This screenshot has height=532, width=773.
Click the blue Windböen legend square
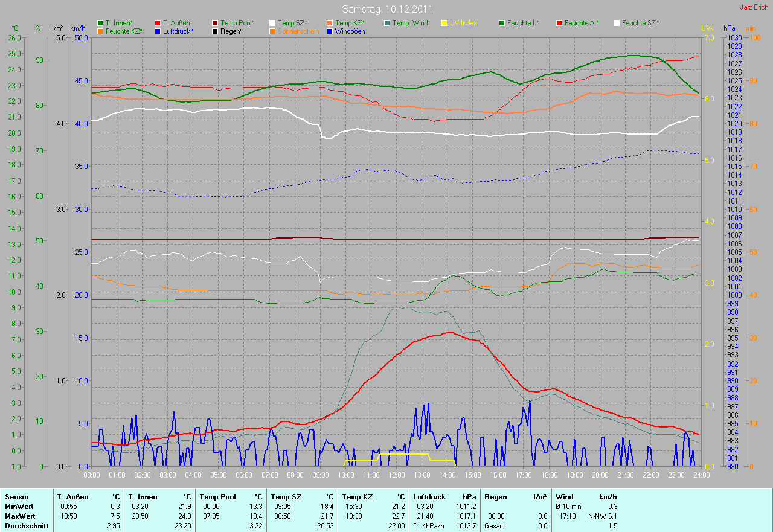[x=330, y=31]
